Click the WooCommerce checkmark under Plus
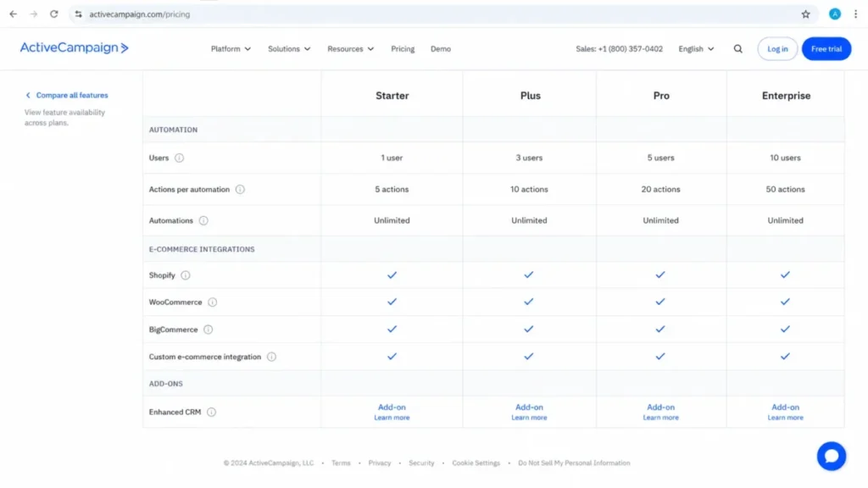 pyautogui.click(x=529, y=302)
